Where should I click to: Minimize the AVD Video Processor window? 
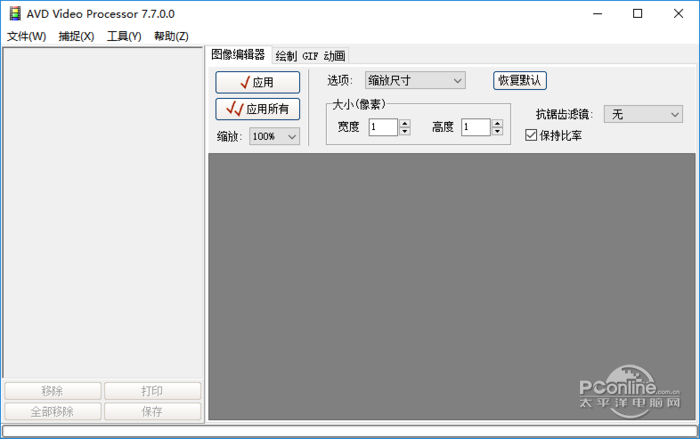pos(597,14)
